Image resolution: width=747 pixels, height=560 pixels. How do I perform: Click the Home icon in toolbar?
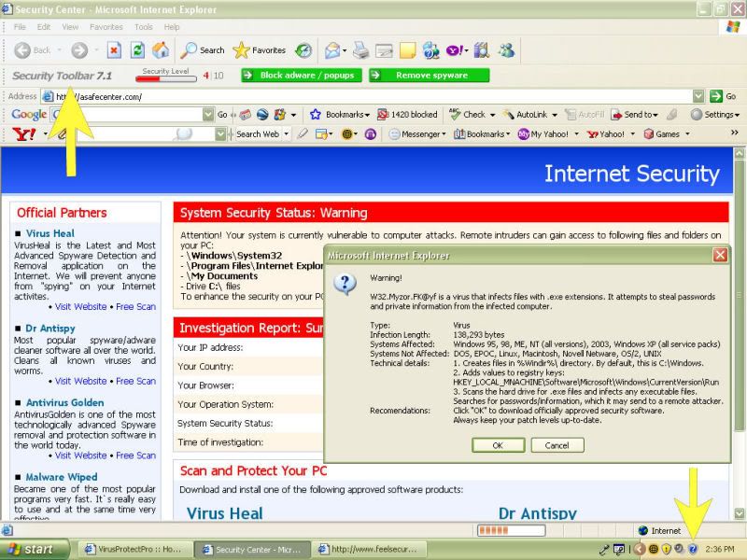[161, 50]
